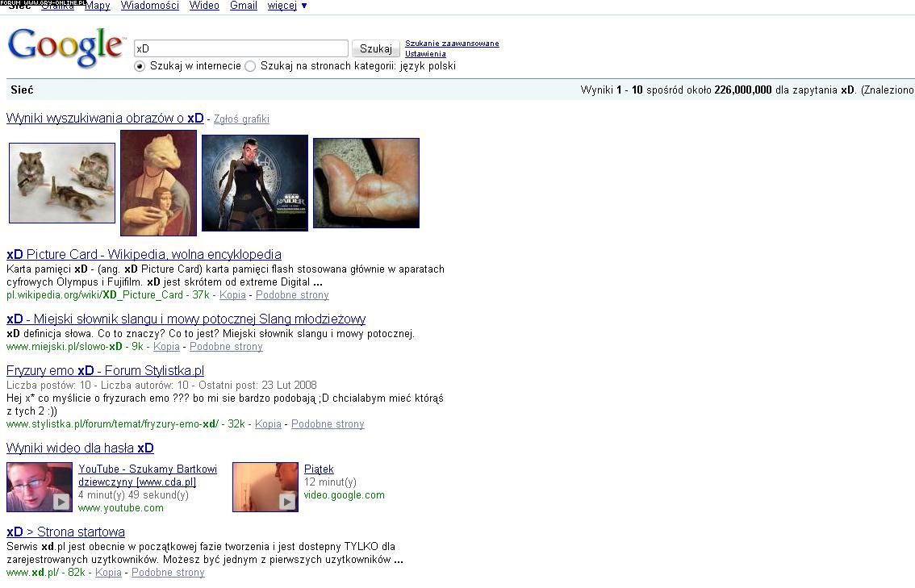Screen dimensions: 915x588
Task: Click the '12 minut(y)' duration text
Action: point(330,482)
